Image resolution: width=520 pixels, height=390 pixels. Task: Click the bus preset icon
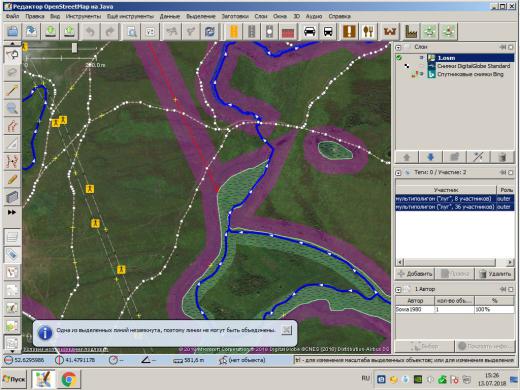328,32
